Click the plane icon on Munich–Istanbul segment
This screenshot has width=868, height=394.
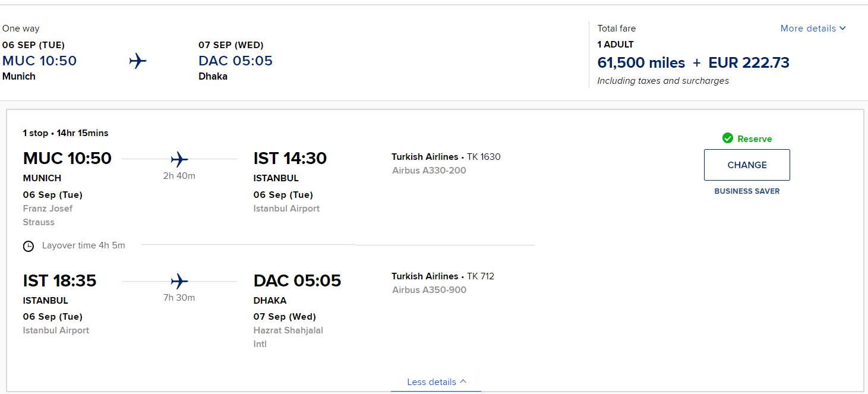pos(179,159)
